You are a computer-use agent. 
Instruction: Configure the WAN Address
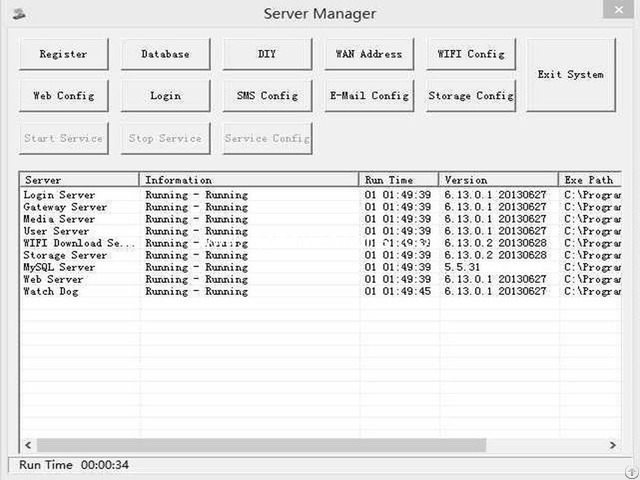(369, 54)
